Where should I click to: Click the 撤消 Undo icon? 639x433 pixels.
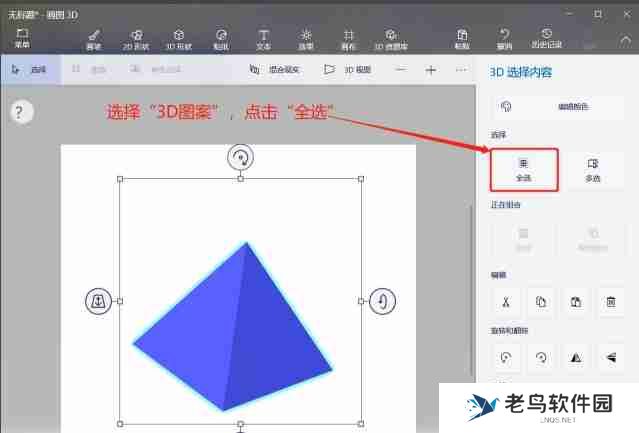click(x=505, y=40)
